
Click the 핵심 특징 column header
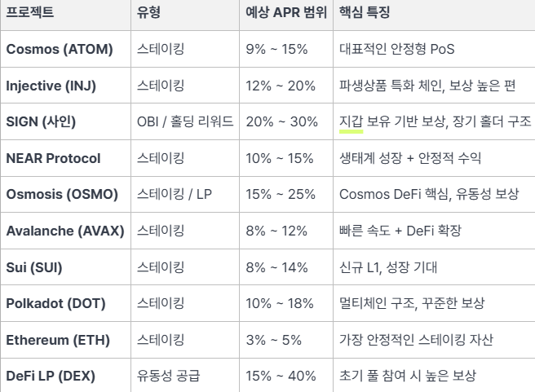(366, 14)
